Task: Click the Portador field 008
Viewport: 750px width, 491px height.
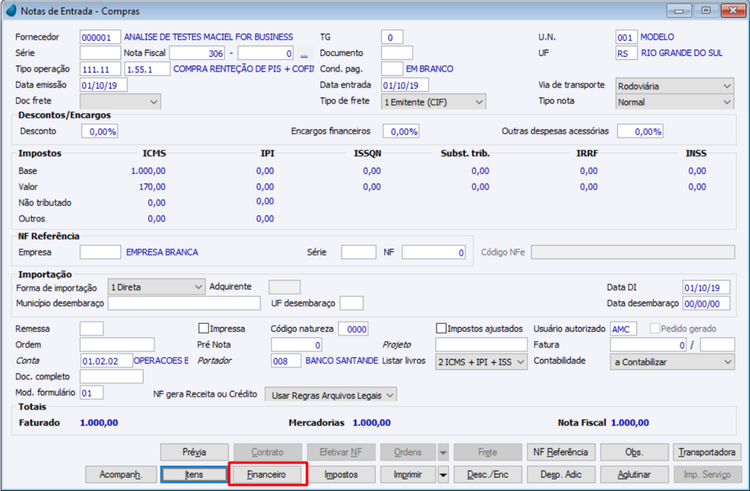Action: pyautogui.click(x=287, y=360)
